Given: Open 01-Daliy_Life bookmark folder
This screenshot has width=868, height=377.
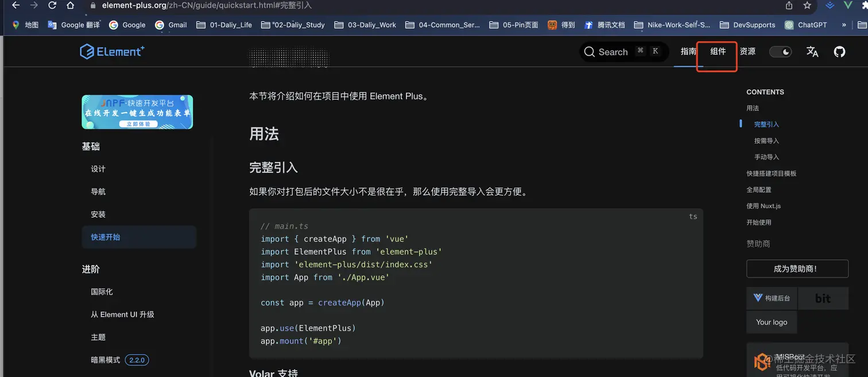Looking at the screenshot, I should point(224,25).
